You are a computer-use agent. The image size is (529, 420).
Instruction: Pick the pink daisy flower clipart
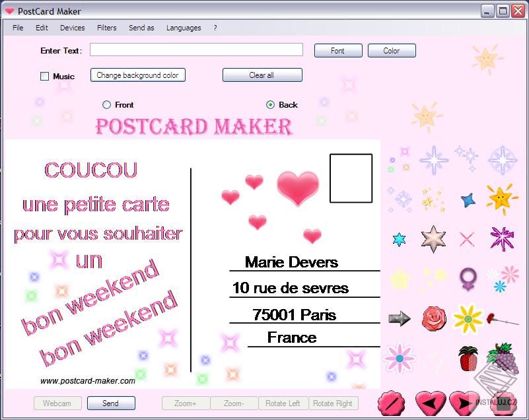tap(400, 359)
